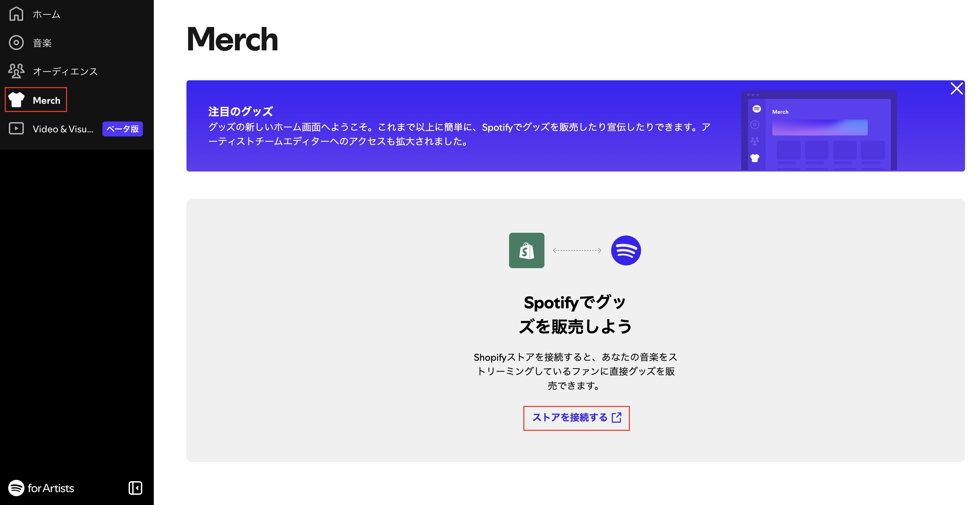Click the blue Spotify circle logo
This screenshot has height=505, width=980.
[x=626, y=250]
